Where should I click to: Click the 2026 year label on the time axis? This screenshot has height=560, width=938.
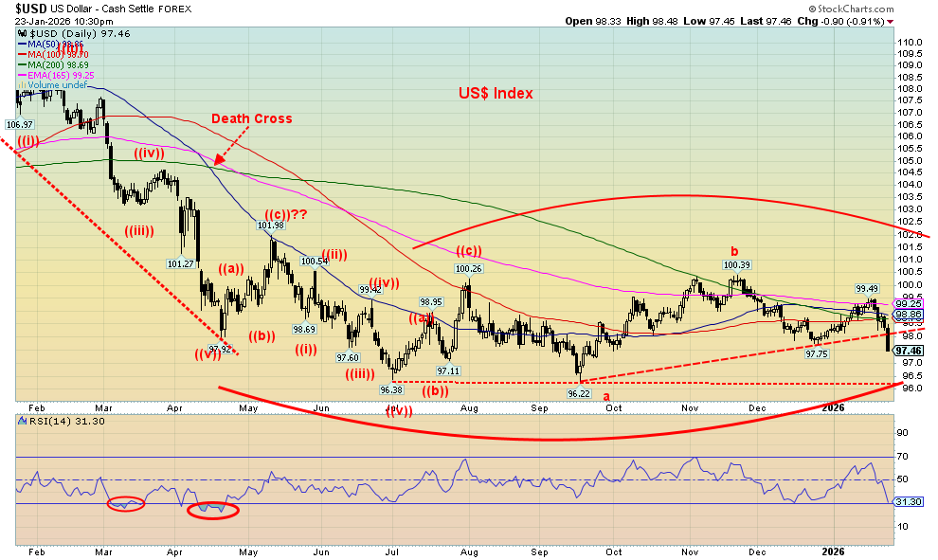(834, 552)
